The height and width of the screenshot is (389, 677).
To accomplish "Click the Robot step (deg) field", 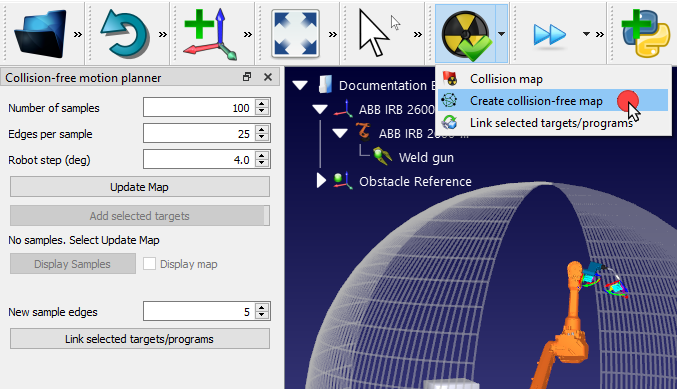I will click(199, 159).
